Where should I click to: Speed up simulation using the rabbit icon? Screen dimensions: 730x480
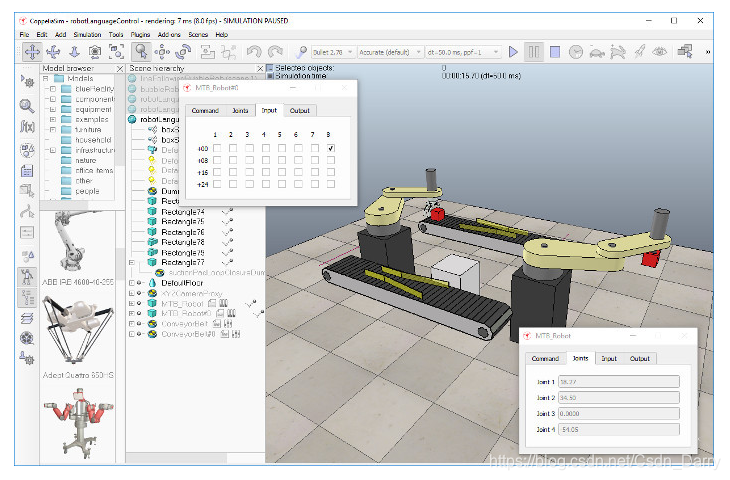(618, 52)
